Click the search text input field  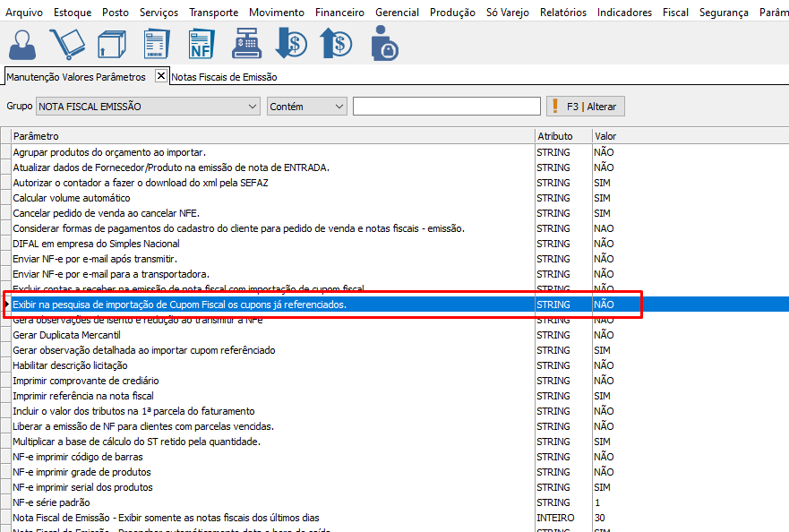pos(446,107)
